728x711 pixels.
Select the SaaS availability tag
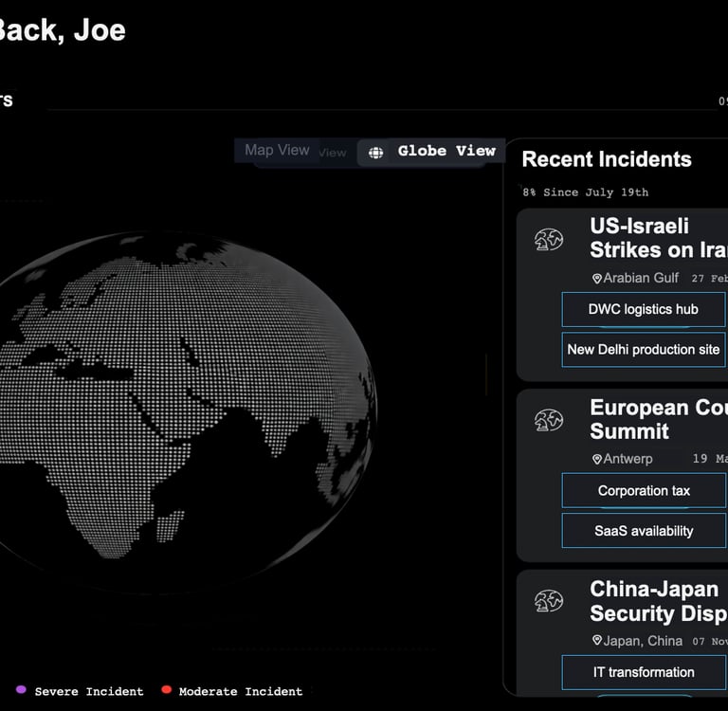coord(643,530)
